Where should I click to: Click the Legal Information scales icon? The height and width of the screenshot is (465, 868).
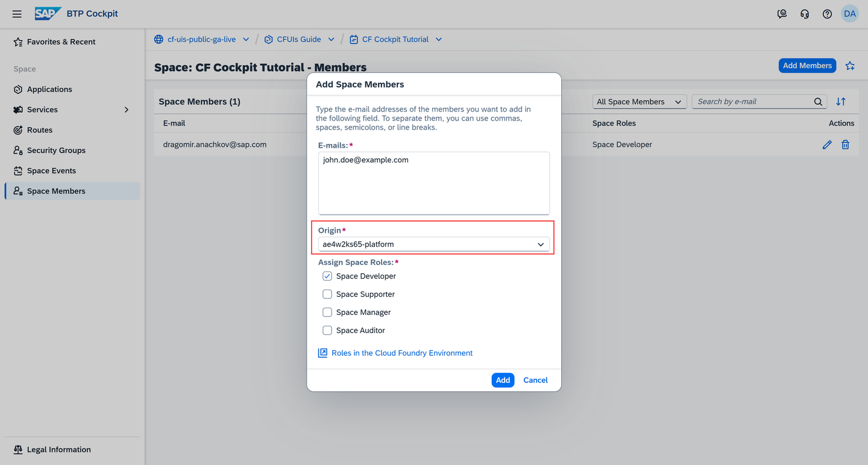click(18, 450)
